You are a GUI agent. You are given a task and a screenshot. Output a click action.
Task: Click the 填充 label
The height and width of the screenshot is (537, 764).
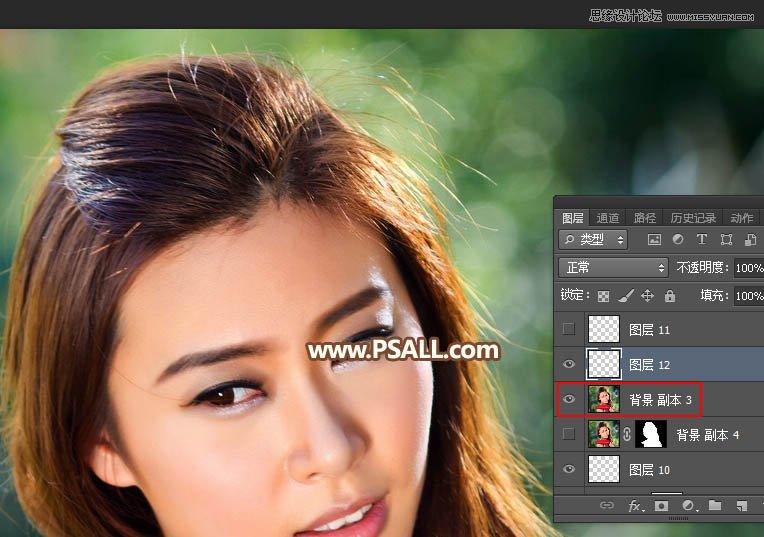tap(714, 295)
